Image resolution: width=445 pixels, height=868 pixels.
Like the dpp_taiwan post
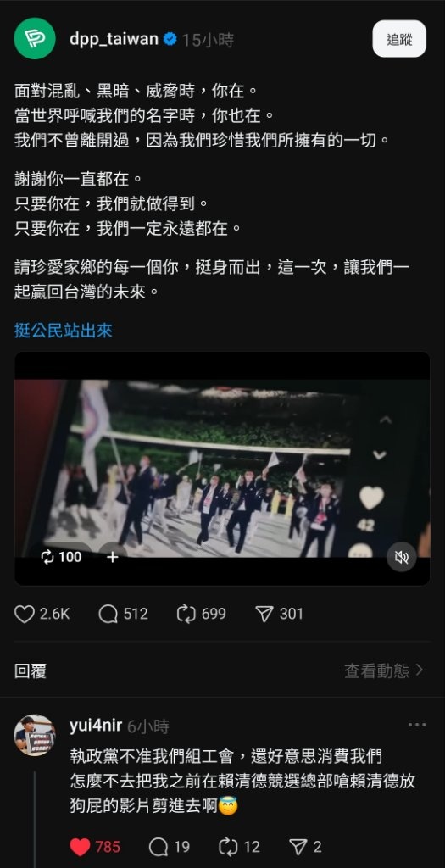point(25,614)
